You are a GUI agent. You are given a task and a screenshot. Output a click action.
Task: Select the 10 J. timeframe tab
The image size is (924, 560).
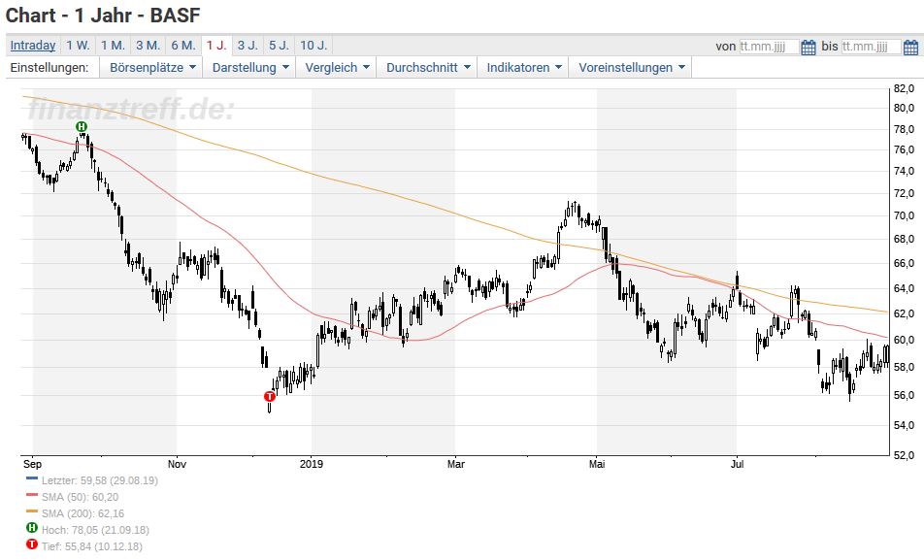313,46
